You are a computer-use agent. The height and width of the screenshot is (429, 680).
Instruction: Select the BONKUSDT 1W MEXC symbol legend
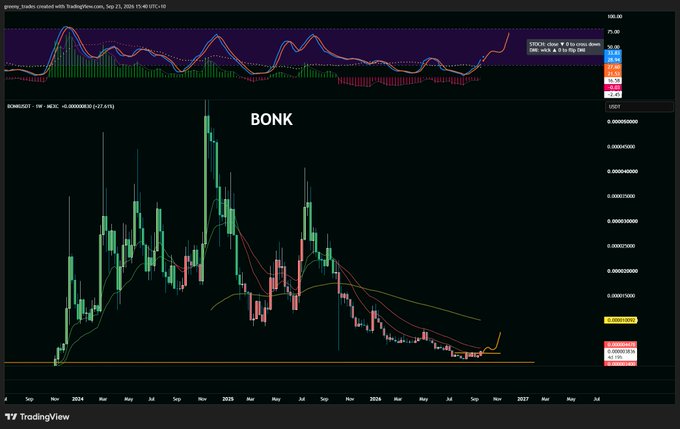point(61,106)
